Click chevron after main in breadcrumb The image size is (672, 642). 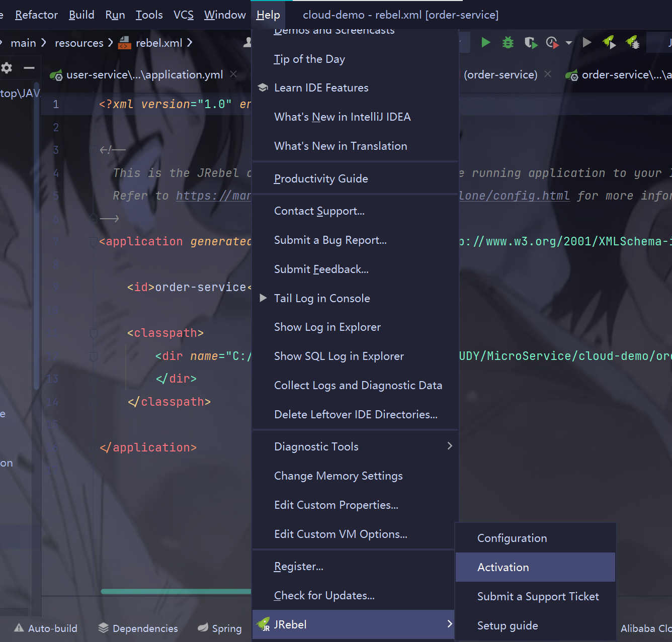[x=44, y=43]
